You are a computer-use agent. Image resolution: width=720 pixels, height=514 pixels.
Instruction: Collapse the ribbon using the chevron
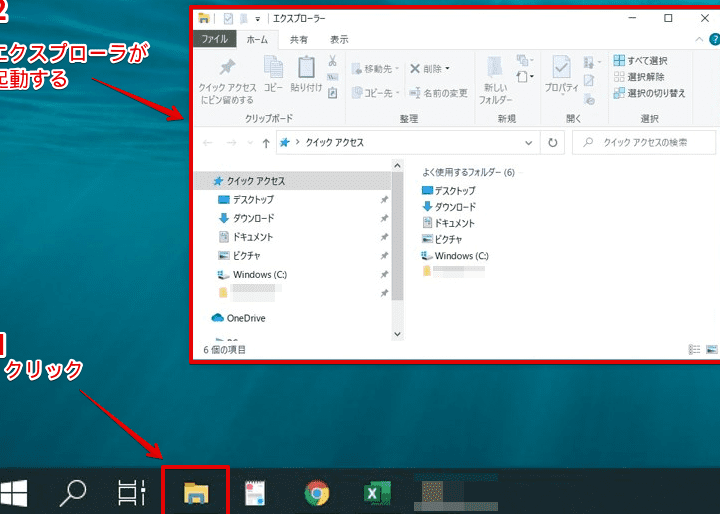tap(698, 40)
